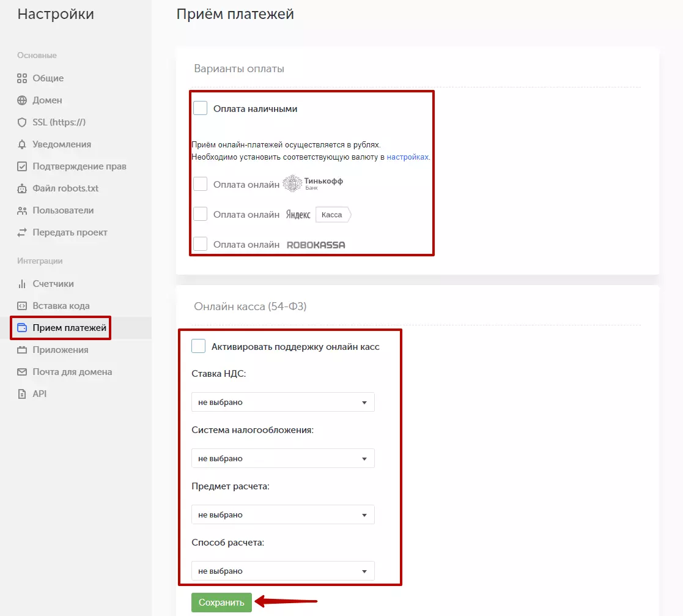The width and height of the screenshot is (683, 616).
Task: Click the grid icon next to Общие
Action: point(22,78)
